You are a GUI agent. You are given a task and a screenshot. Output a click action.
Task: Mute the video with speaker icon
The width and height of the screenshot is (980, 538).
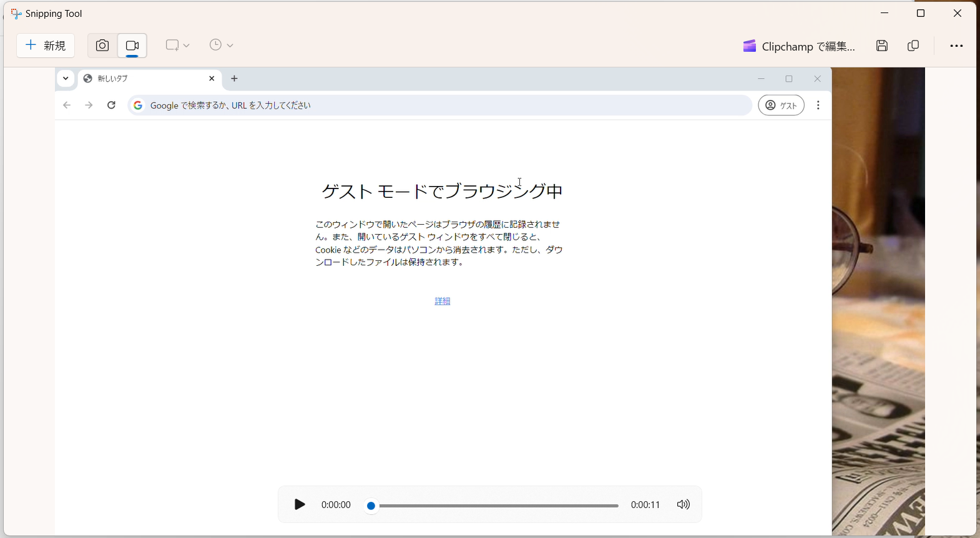684,504
